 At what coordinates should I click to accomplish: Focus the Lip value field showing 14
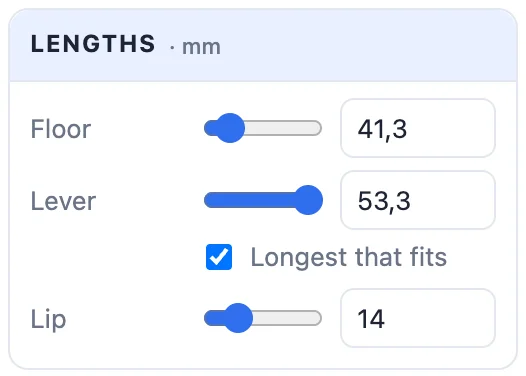pyautogui.click(x=418, y=318)
